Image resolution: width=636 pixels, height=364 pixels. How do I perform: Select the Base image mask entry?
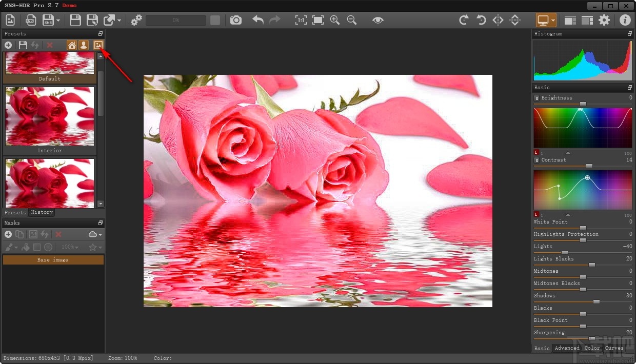point(53,260)
